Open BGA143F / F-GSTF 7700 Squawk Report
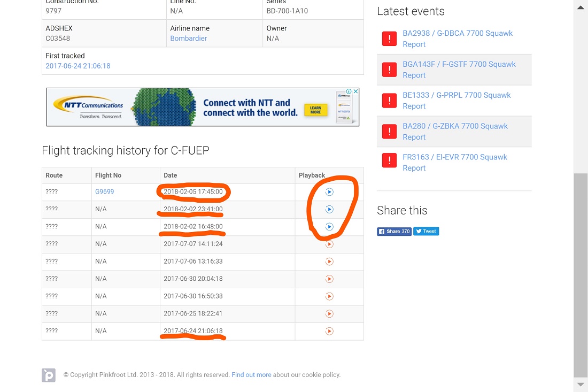Viewport: 588px width, 392px height. tap(459, 70)
